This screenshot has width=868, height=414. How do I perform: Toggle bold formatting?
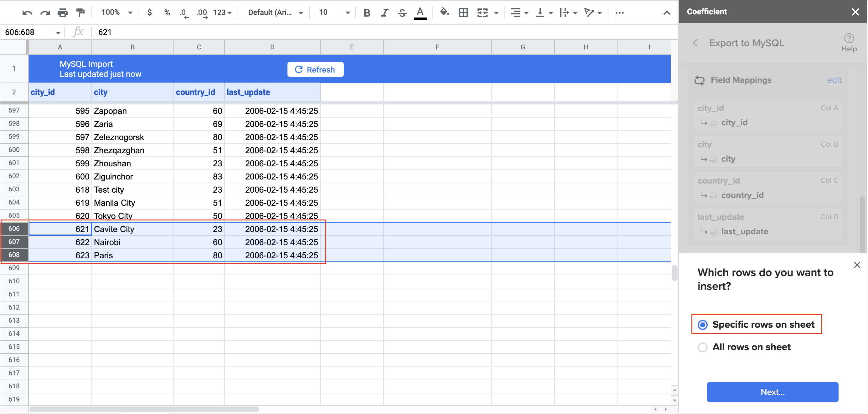pos(367,13)
